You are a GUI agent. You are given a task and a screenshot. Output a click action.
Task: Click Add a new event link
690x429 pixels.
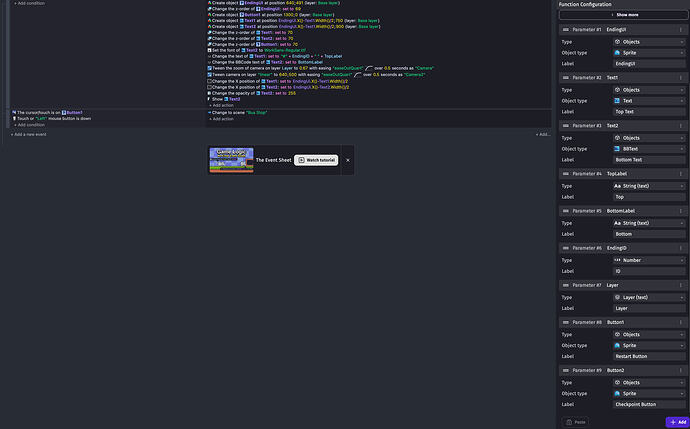point(29,135)
